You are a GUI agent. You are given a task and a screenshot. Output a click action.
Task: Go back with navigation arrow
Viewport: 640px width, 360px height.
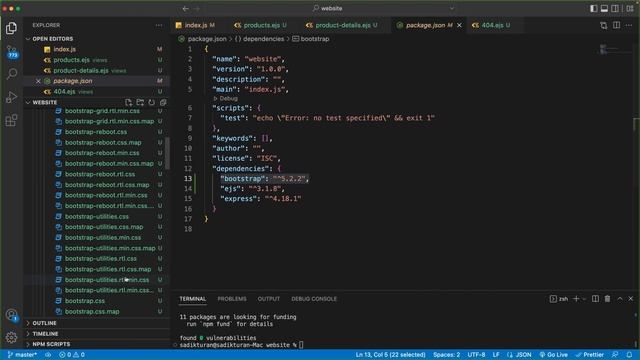(185, 8)
